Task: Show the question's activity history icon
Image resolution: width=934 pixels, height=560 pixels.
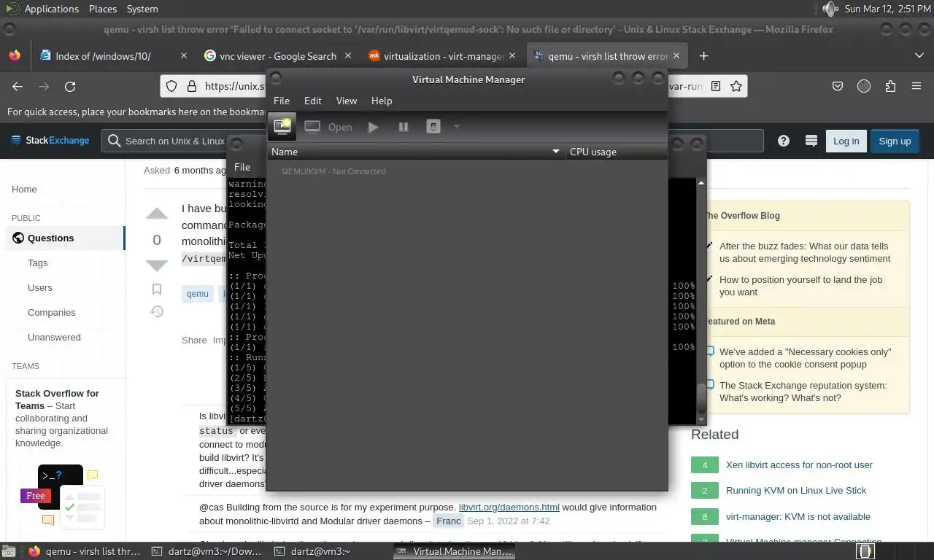Action: click(x=157, y=311)
